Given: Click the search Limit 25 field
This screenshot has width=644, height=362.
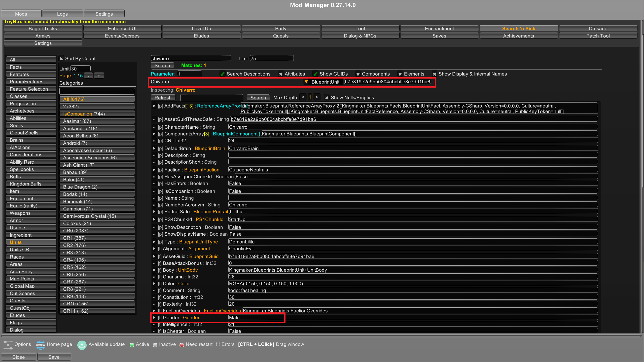Looking at the screenshot, I should point(272,58).
